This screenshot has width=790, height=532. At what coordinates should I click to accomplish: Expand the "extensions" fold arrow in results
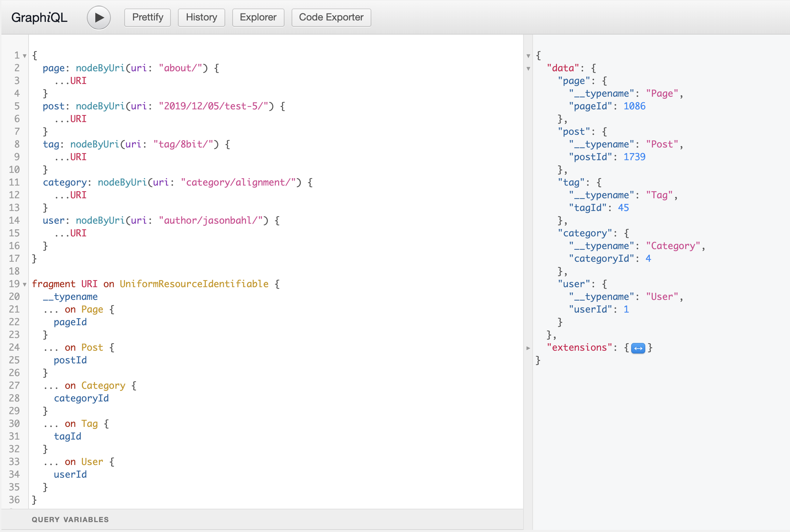coord(528,348)
